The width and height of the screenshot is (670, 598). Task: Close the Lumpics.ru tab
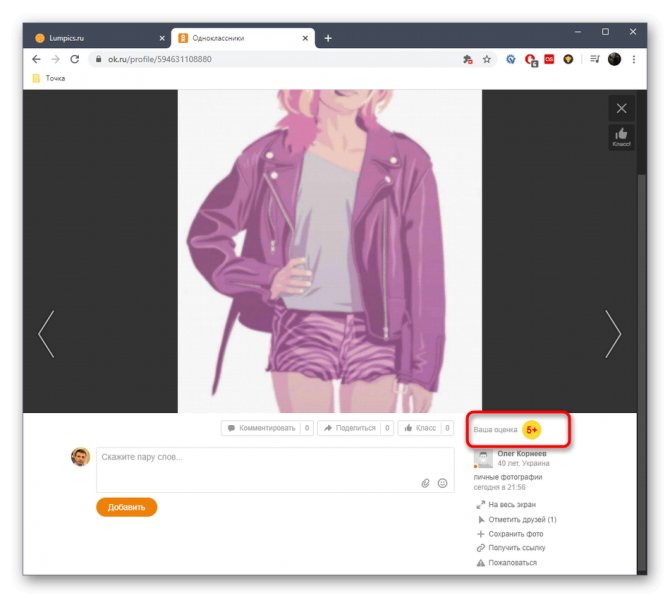162,38
